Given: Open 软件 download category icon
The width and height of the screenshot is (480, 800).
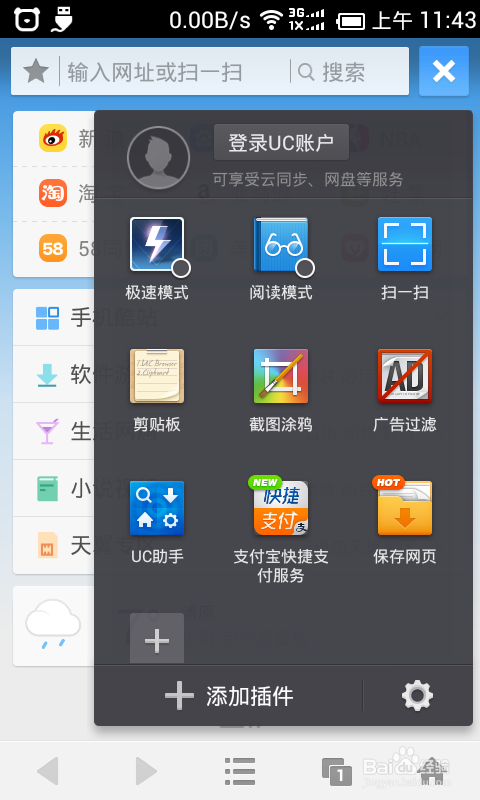Looking at the screenshot, I should pyautogui.click(x=47, y=375).
